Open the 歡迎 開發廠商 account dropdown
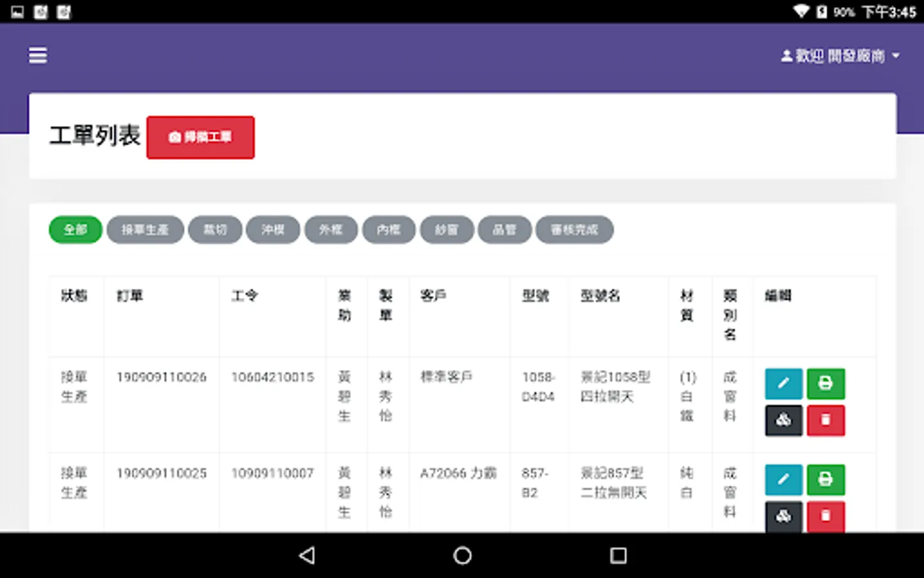Viewport: 924px width, 578px height. tap(837, 56)
